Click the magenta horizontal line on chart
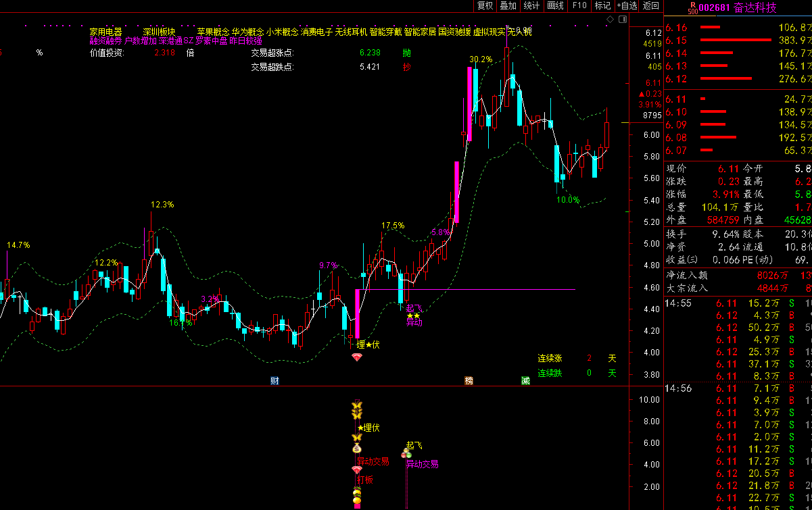This screenshot has height=510, width=812. pyautogui.click(x=467, y=290)
